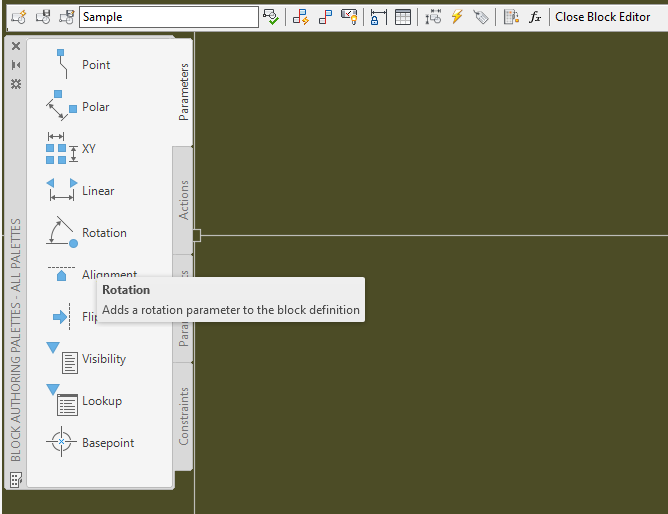Click the Apply Geometric Constraint icon
668x514 pixels.
tap(325, 17)
